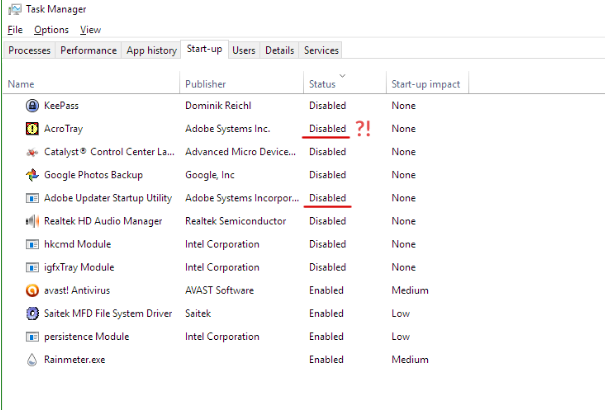Image resolution: width=605 pixels, height=410 pixels.
Task: Select the avast! Antivirus name
Action: coord(77,290)
